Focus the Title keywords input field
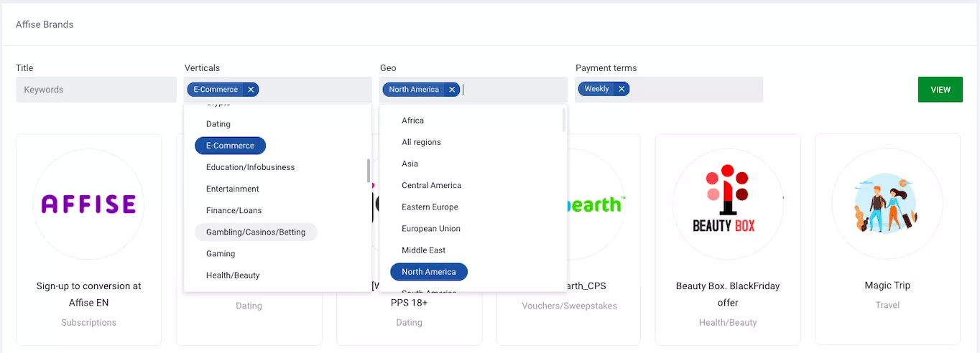Screen dimensions: 980x353 coord(96,90)
